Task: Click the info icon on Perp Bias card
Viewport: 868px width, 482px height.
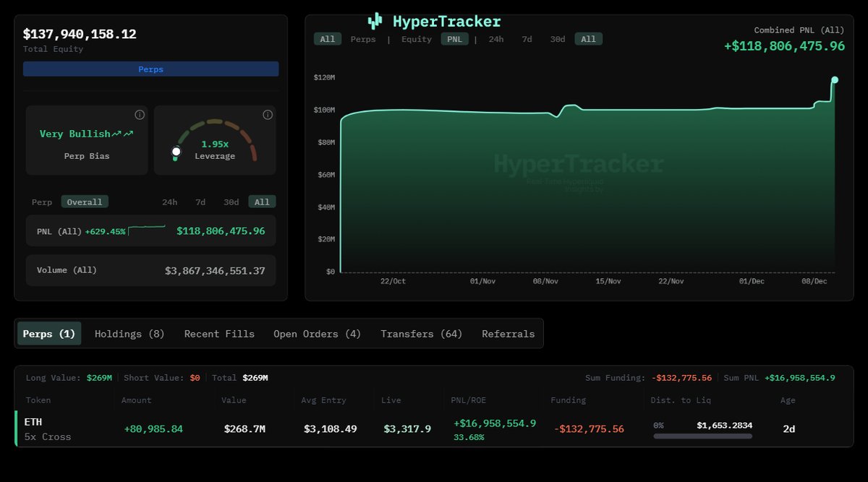Action: click(140, 115)
